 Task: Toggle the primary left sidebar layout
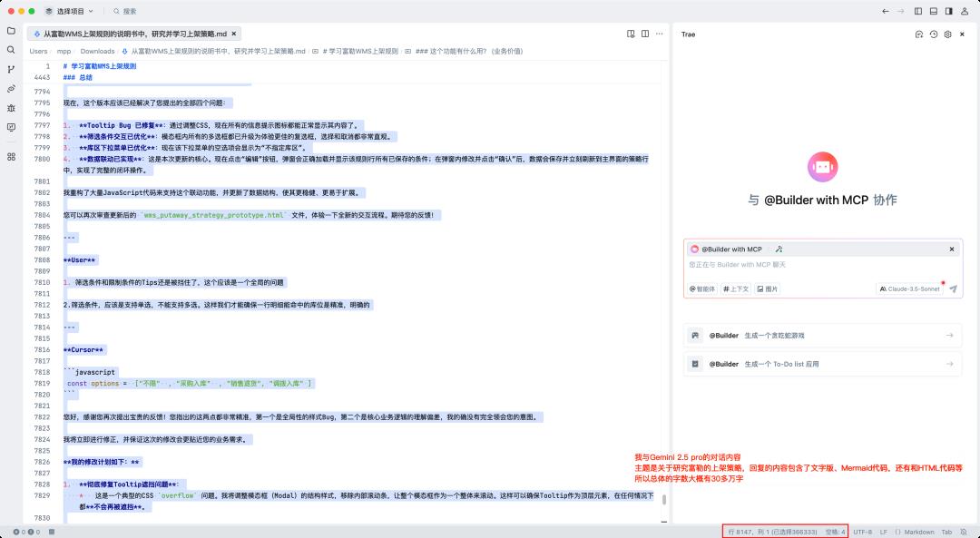point(918,11)
